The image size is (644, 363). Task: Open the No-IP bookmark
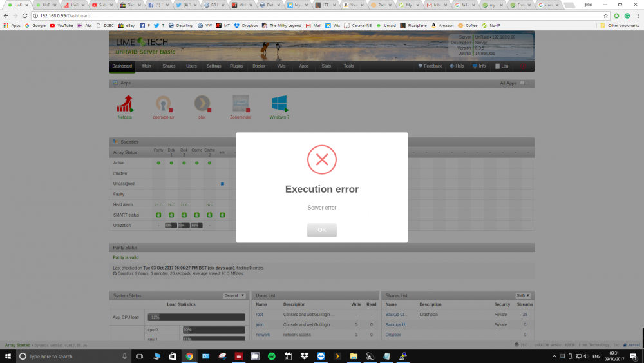[x=491, y=26]
